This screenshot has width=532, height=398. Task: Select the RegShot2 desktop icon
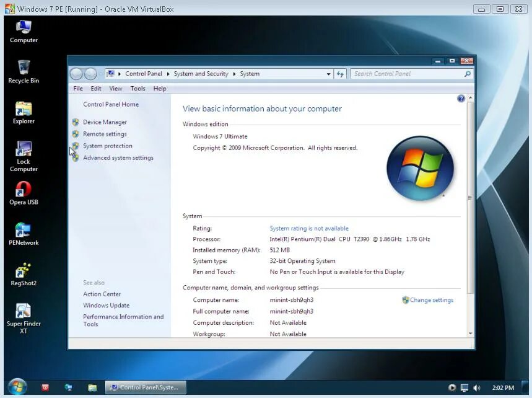[24, 274]
